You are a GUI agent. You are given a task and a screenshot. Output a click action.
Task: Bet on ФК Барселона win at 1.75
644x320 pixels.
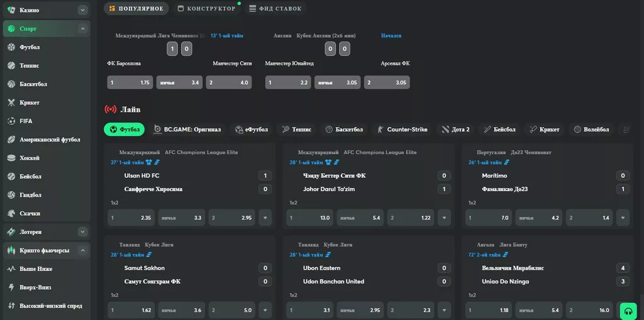point(130,82)
